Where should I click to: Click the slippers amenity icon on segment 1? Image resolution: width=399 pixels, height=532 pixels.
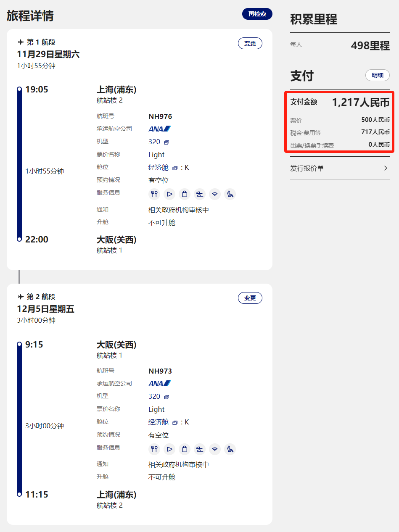[x=199, y=194]
